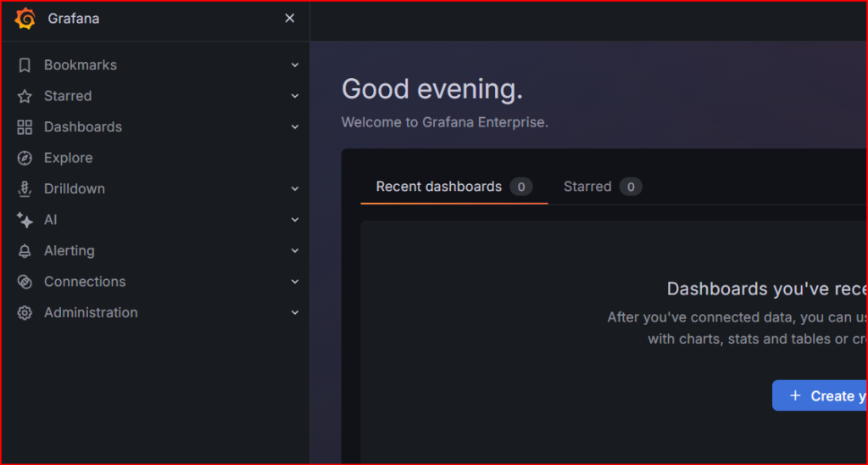Click the "Welcome to Grafana Enterprise." text
Screen dimensions: 868x465
444,122
